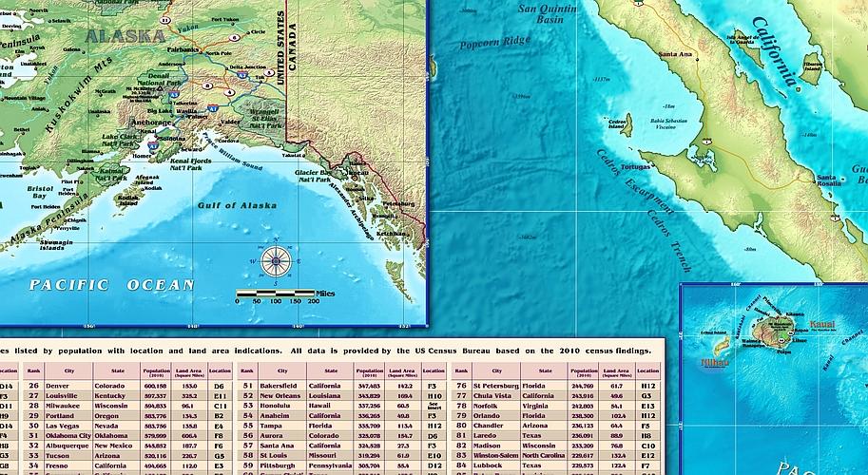Image resolution: width=868 pixels, height=475 pixels.
Task: Click the Cedros Island label
Action: tap(617, 123)
